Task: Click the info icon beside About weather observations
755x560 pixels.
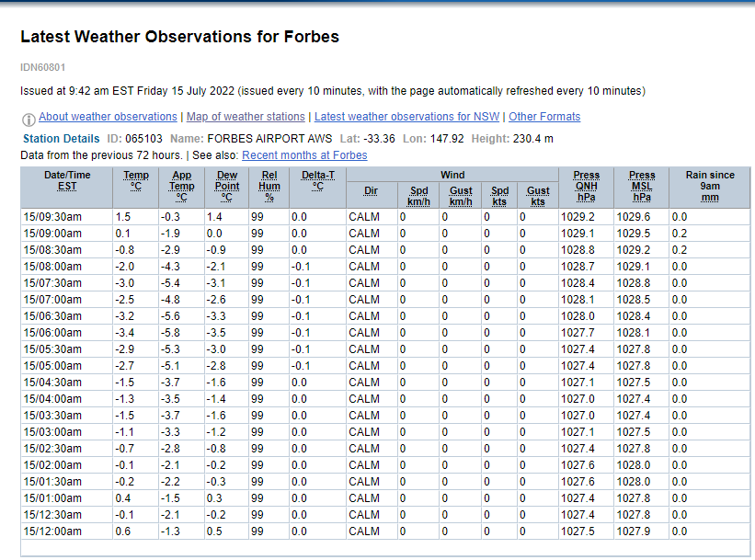Action: [x=29, y=119]
